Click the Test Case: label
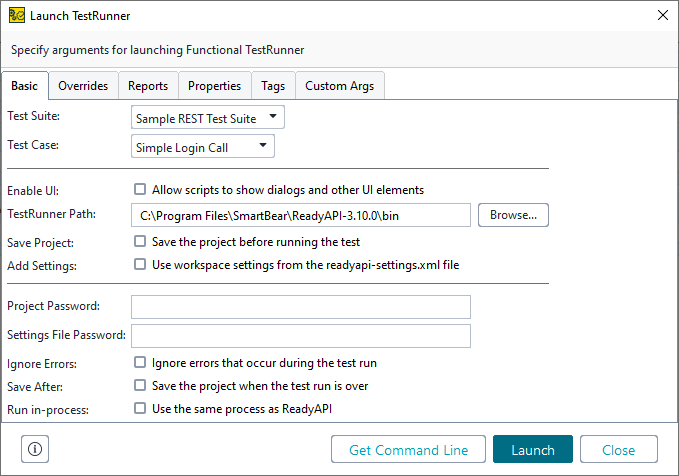679x476 pixels. [x=33, y=145]
